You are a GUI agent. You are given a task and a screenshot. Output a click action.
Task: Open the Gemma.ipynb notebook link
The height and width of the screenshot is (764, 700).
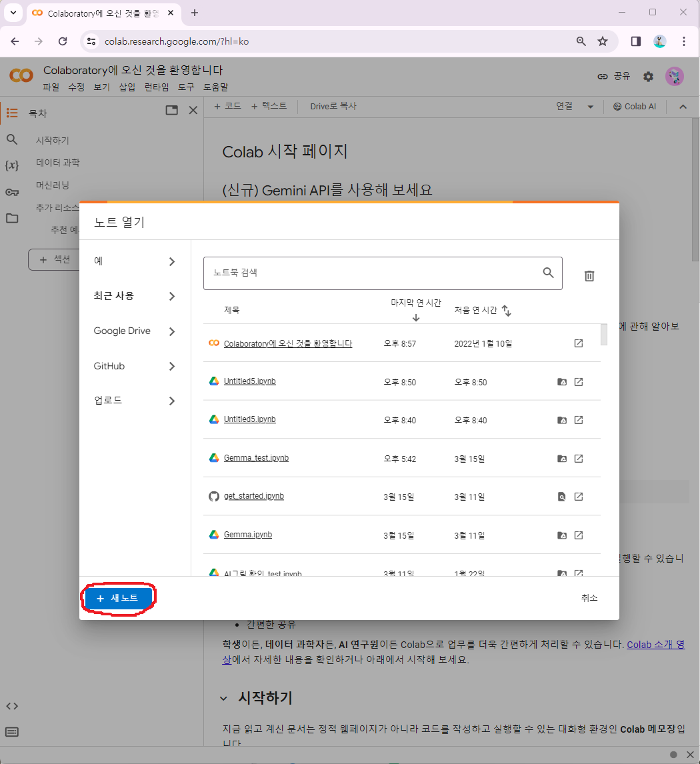tap(248, 535)
